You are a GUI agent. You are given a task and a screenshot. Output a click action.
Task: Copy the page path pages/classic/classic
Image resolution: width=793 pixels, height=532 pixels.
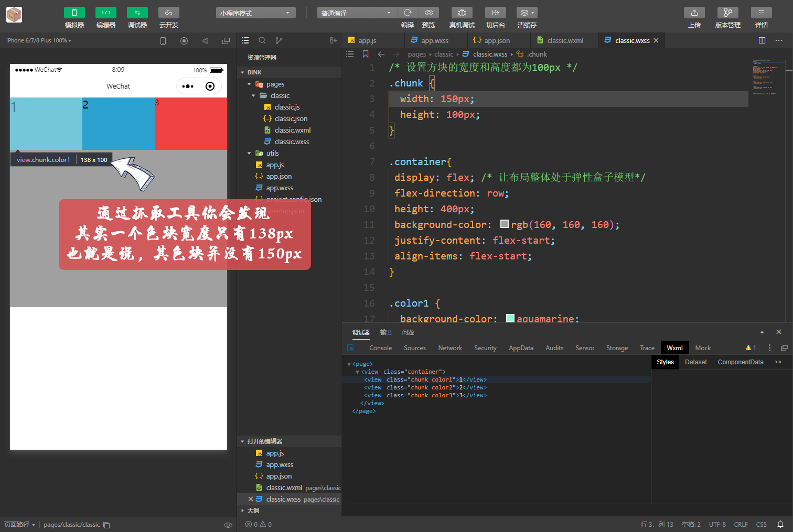[x=106, y=525]
